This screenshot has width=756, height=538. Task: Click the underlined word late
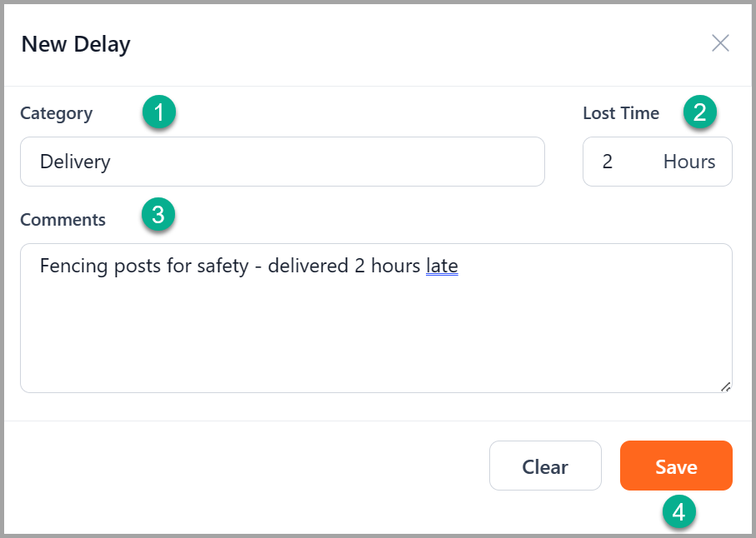[442, 266]
